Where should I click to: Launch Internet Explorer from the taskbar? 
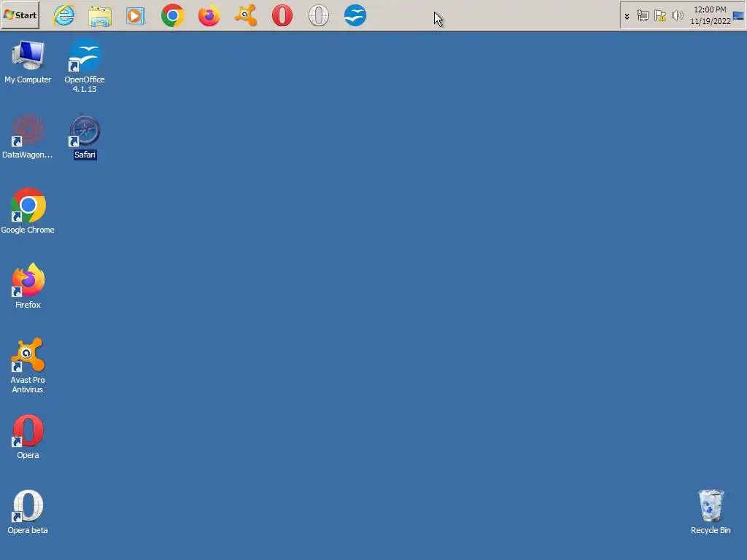64,15
